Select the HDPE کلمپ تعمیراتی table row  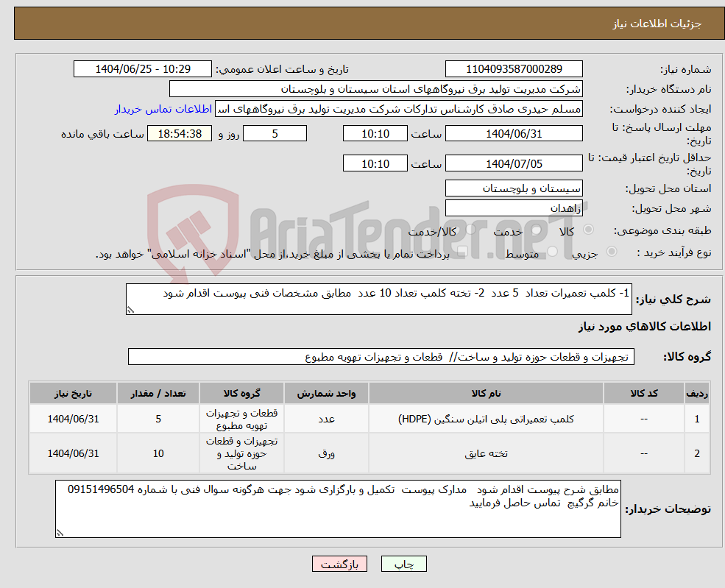point(368,418)
